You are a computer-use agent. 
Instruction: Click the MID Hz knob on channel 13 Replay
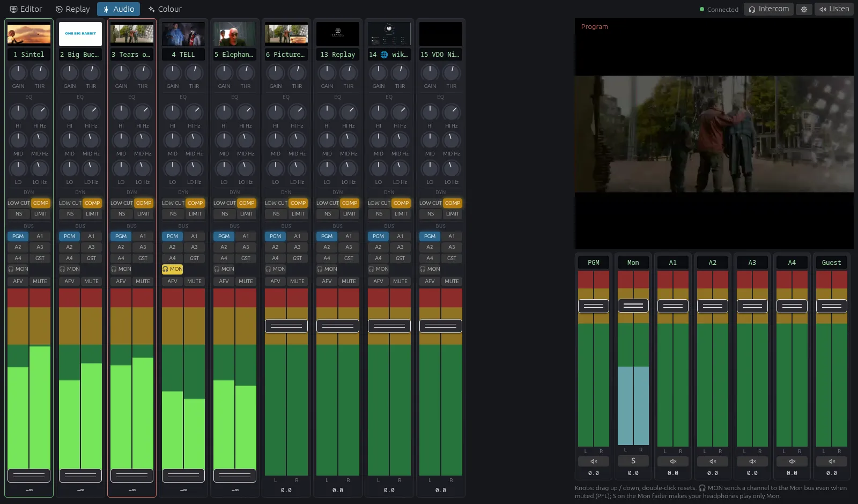coord(349,139)
